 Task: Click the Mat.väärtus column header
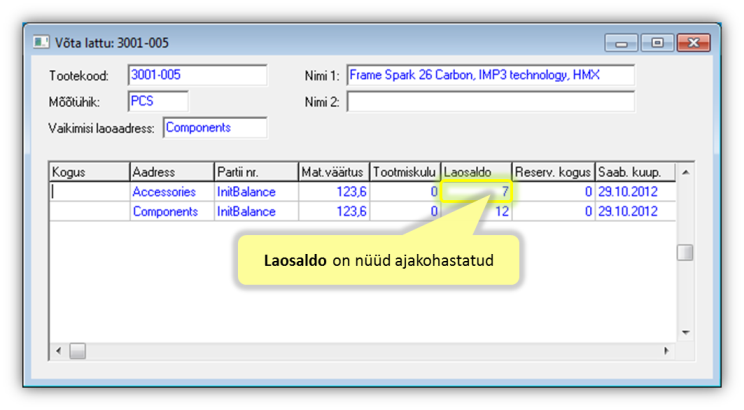(334, 172)
